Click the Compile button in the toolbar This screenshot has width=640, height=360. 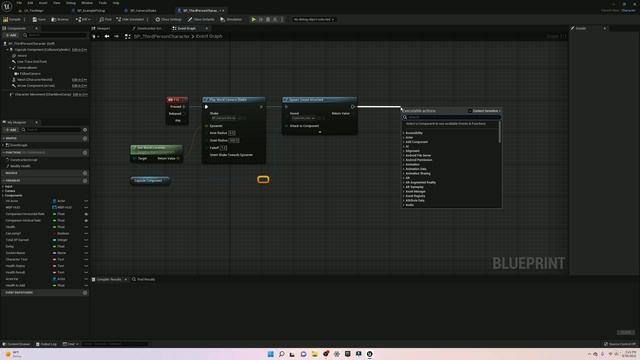pos(12,19)
